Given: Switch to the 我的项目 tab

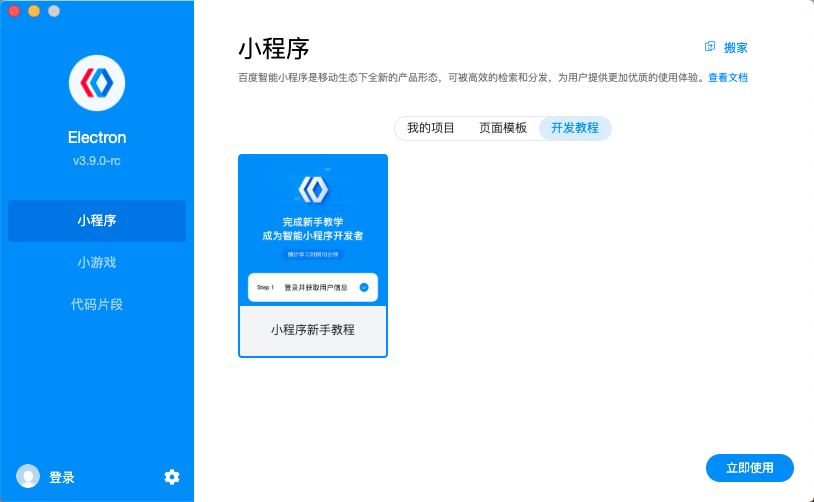Looking at the screenshot, I should (430, 128).
